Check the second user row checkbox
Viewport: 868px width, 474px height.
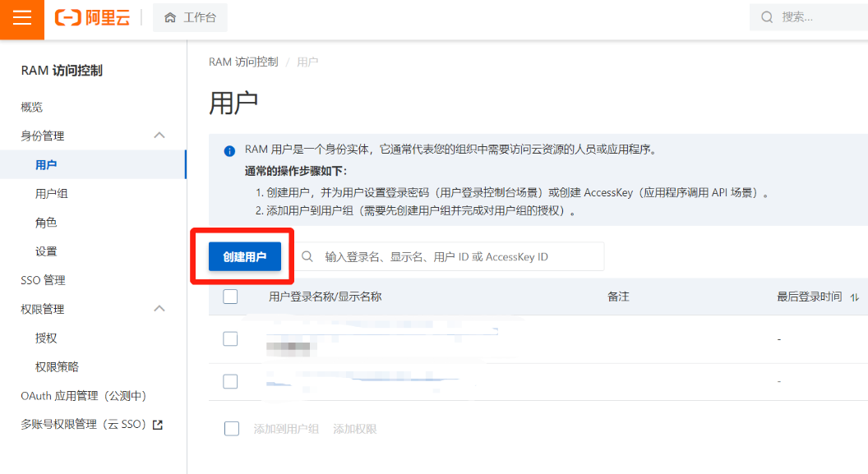click(x=230, y=381)
